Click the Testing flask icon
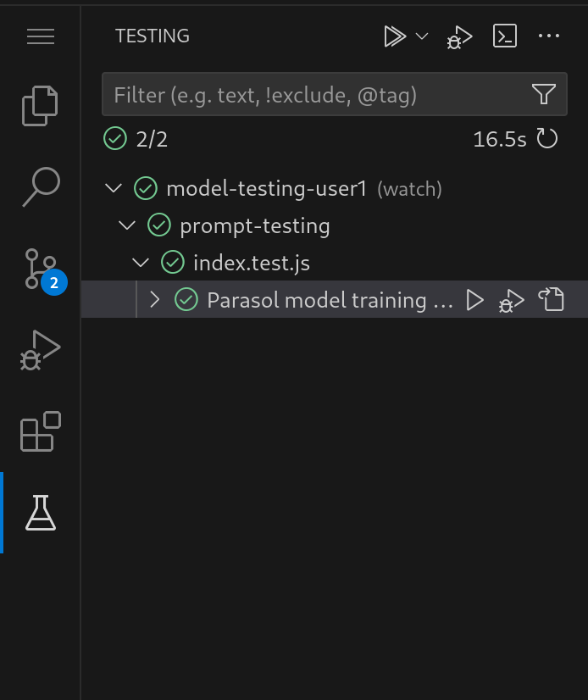Image resolution: width=588 pixels, height=700 pixels. 40,513
